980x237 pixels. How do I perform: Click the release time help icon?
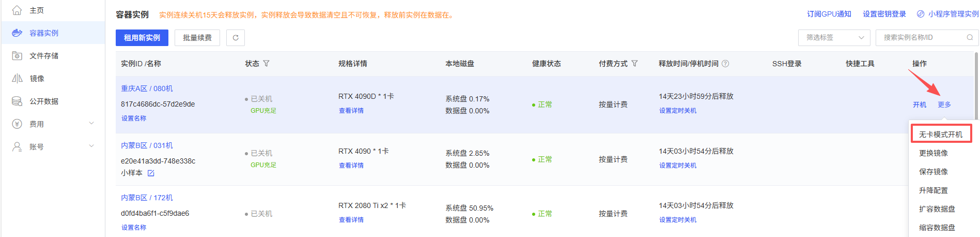point(725,64)
